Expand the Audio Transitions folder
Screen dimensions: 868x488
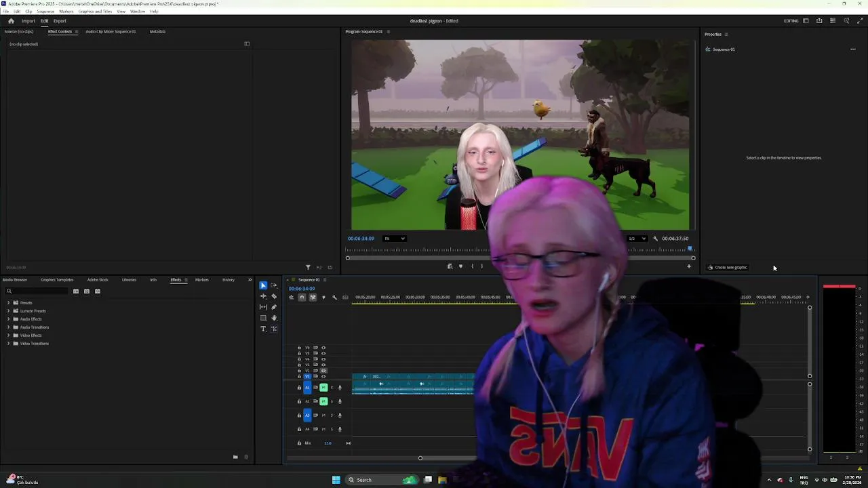(x=8, y=327)
